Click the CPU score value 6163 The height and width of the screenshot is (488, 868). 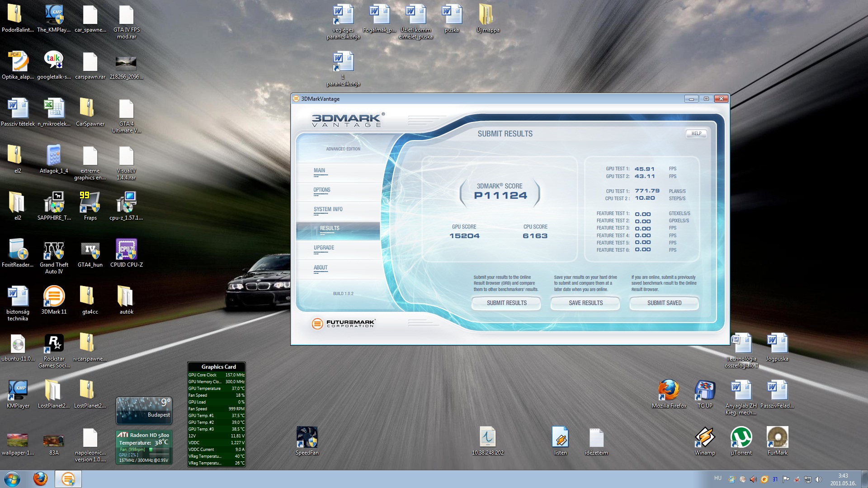click(x=535, y=236)
